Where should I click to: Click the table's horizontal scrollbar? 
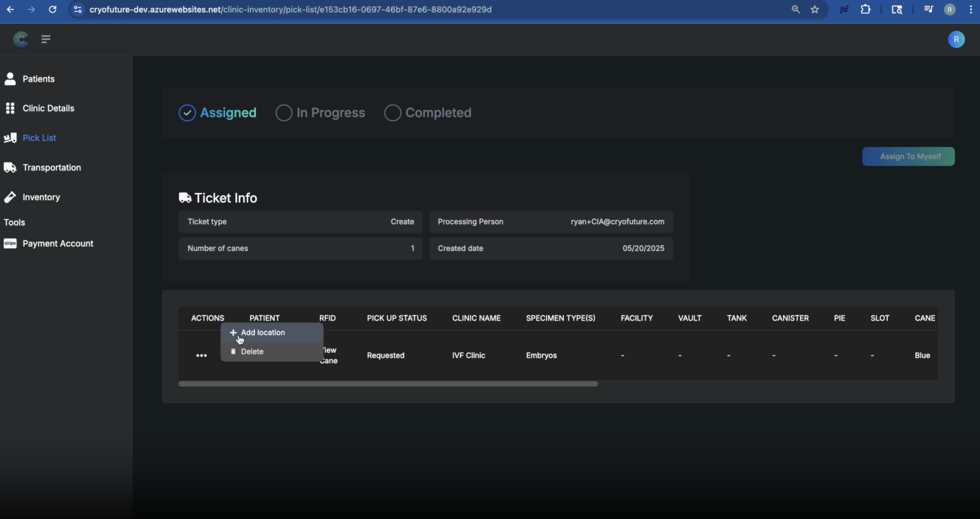tap(388, 384)
